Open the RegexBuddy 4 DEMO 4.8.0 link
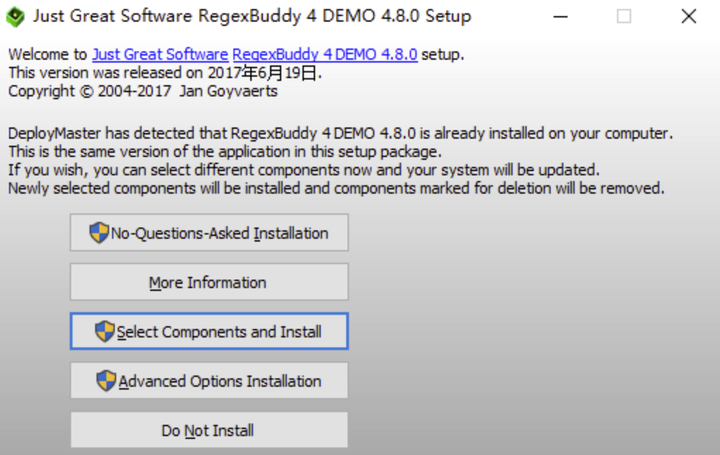Screen dimensions: 720x455 coord(325,55)
